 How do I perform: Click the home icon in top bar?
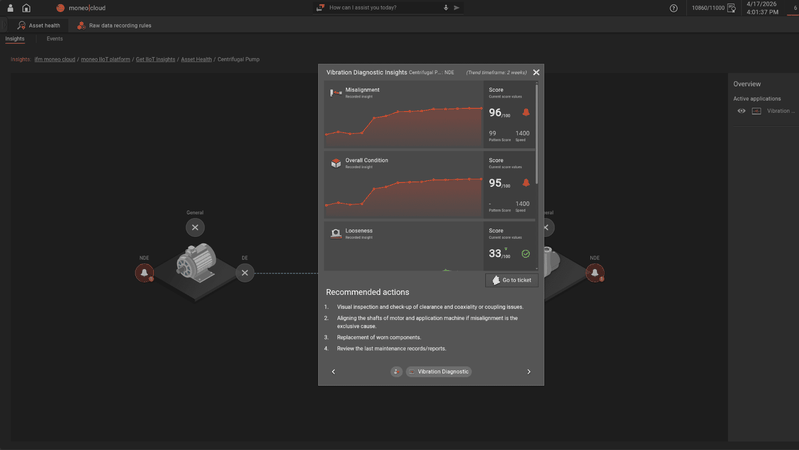pos(26,8)
